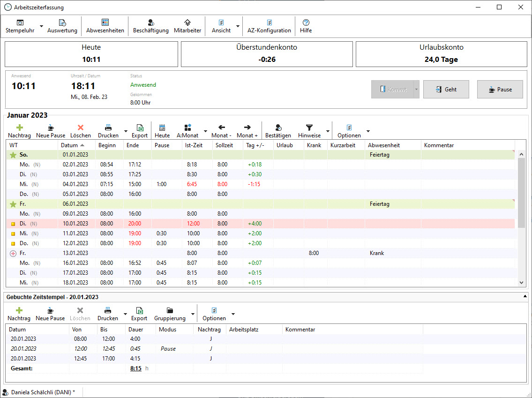Collapse the Gebuchte Zeitstempel panel
532x398 pixels.
coord(525,296)
